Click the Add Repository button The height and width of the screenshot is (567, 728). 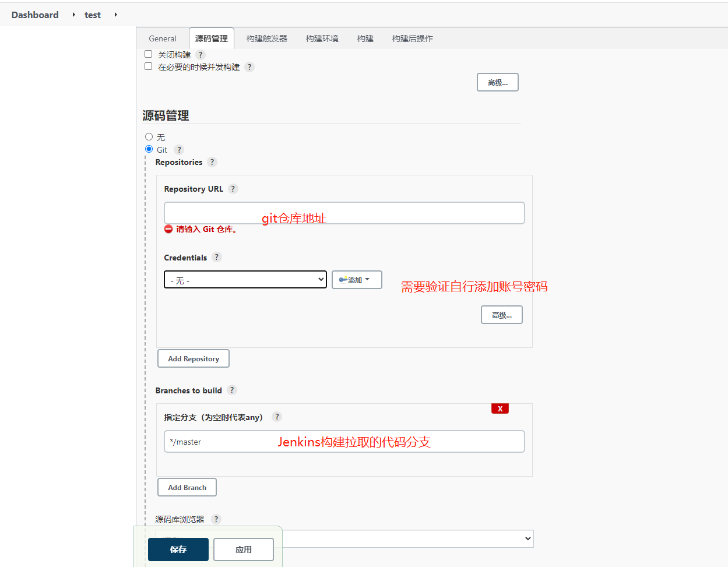click(x=194, y=358)
